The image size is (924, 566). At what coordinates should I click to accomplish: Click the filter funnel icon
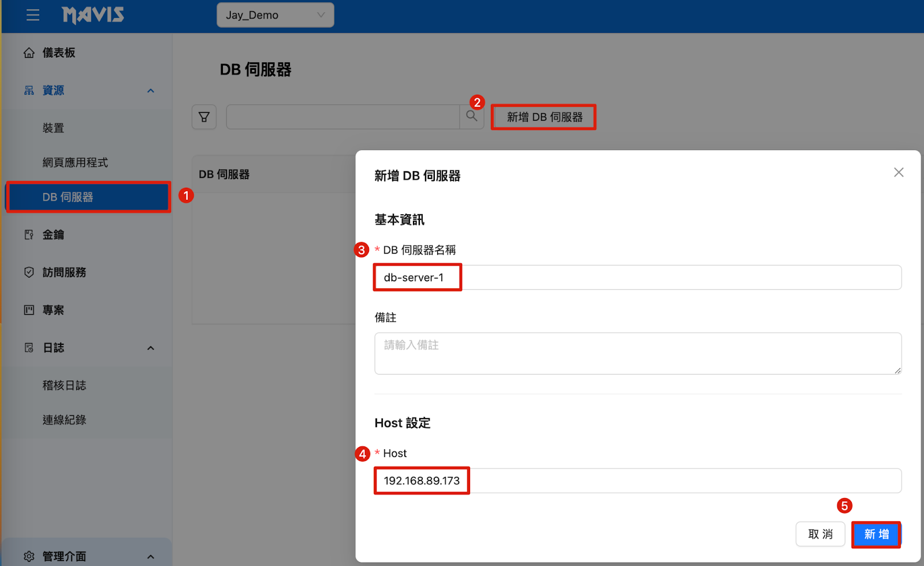[204, 117]
